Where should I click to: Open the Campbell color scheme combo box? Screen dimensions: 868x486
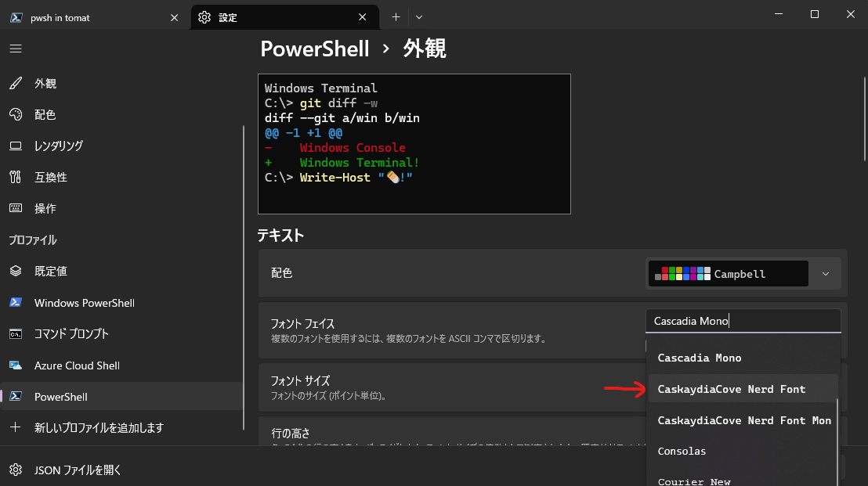pos(743,274)
